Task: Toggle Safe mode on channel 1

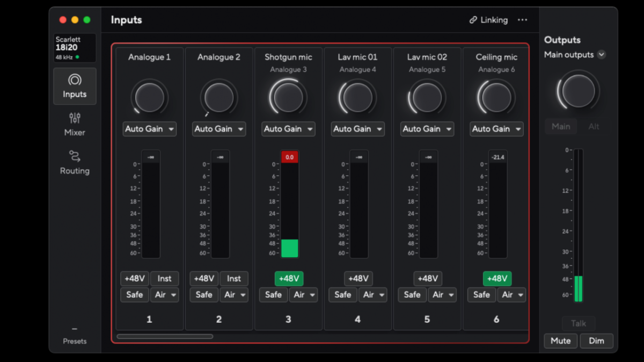Action: pyautogui.click(x=135, y=294)
